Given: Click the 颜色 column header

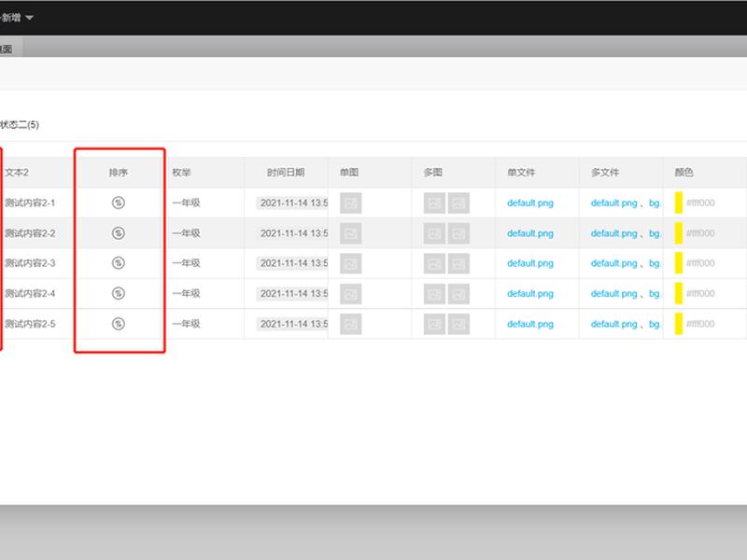Looking at the screenshot, I should click(684, 173).
